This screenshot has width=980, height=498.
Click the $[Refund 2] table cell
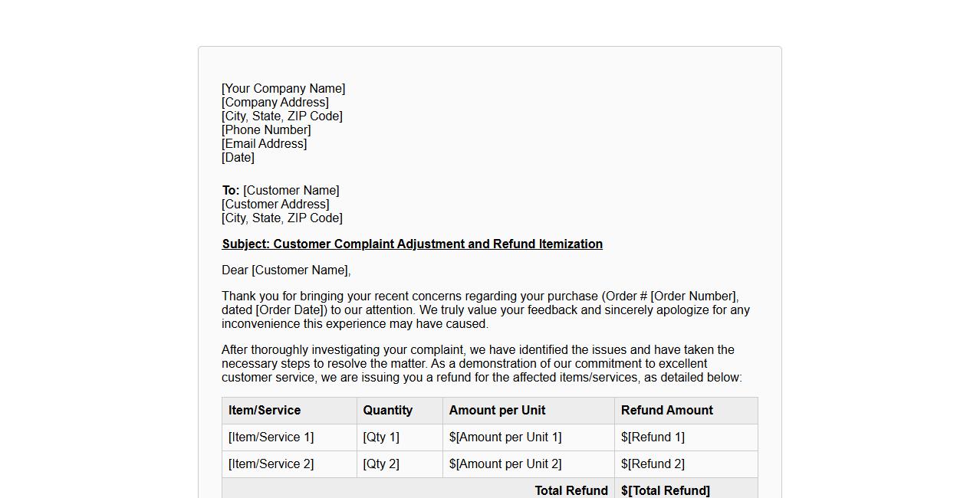pos(653,464)
